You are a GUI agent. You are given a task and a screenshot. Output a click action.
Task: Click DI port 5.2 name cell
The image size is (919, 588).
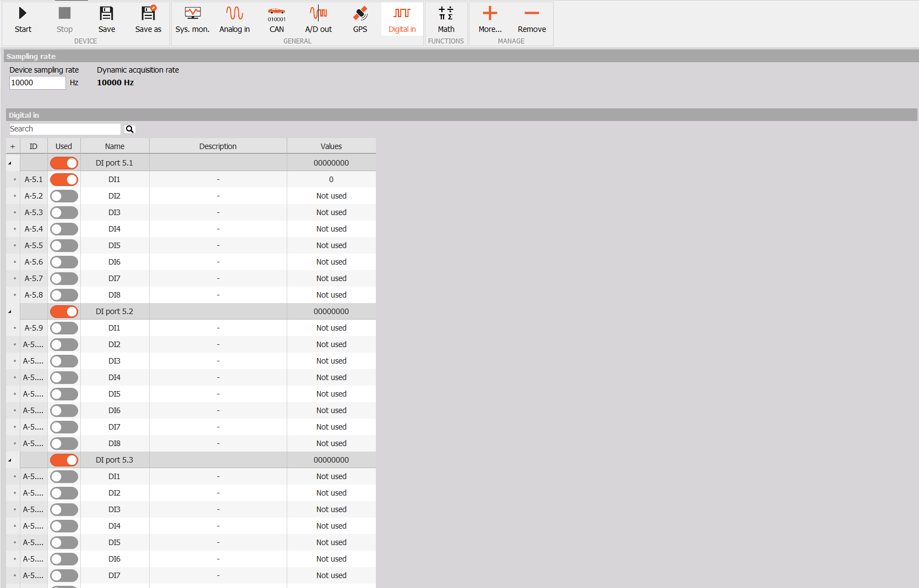coord(114,311)
